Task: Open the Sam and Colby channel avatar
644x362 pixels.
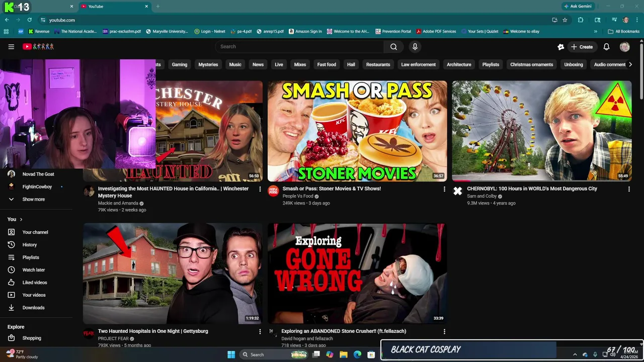Action: (457, 191)
